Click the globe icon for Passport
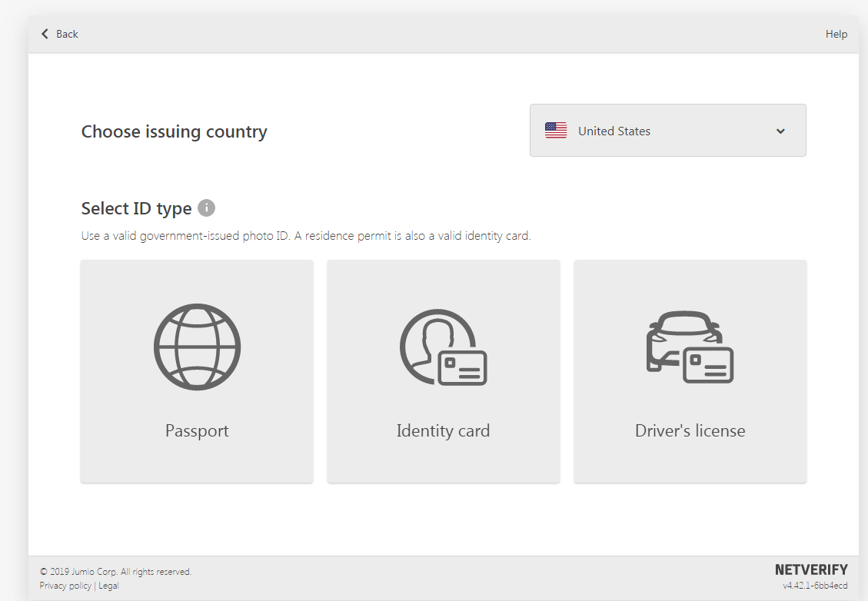The height and width of the screenshot is (601, 868). [x=197, y=347]
